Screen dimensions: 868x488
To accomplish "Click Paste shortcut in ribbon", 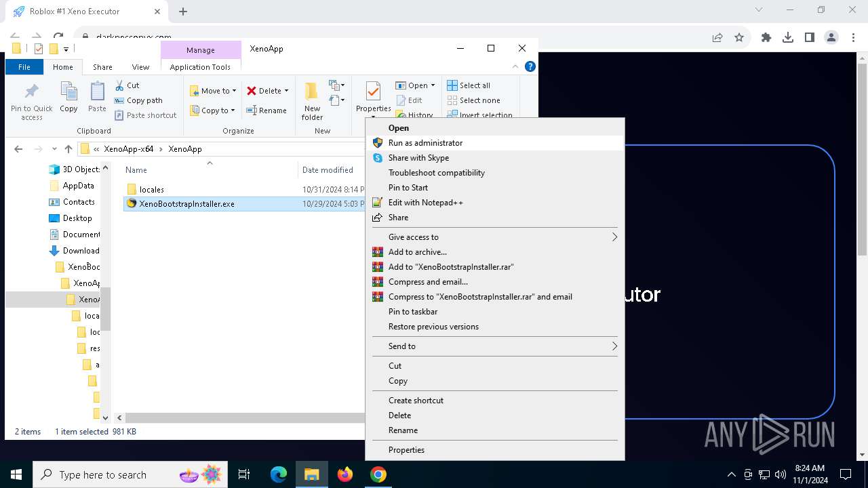I will pos(145,115).
